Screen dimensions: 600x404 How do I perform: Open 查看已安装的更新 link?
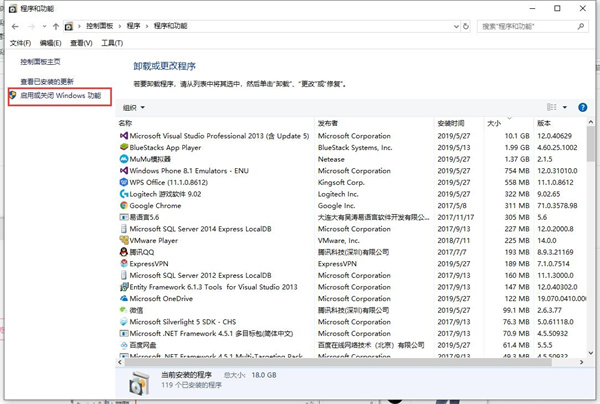click(47, 81)
